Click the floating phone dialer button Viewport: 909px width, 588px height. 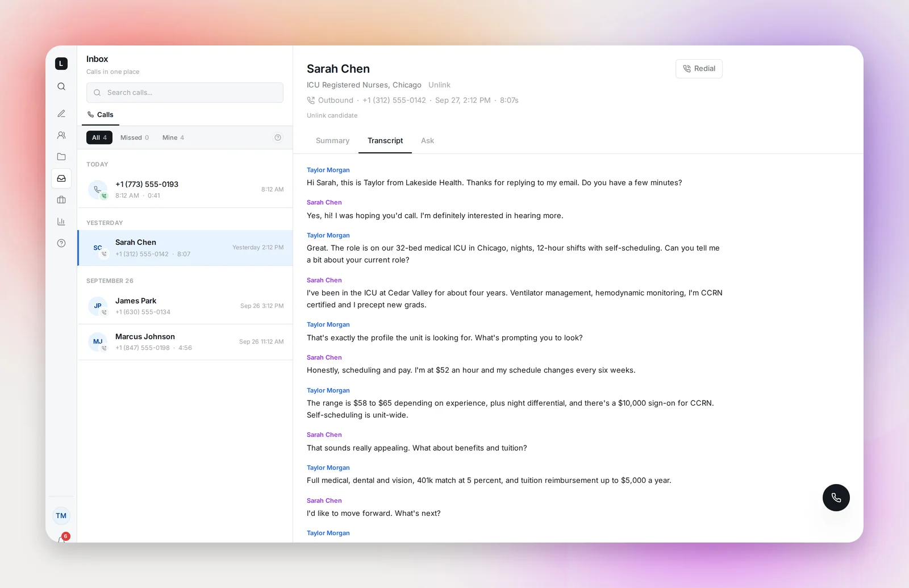836,498
